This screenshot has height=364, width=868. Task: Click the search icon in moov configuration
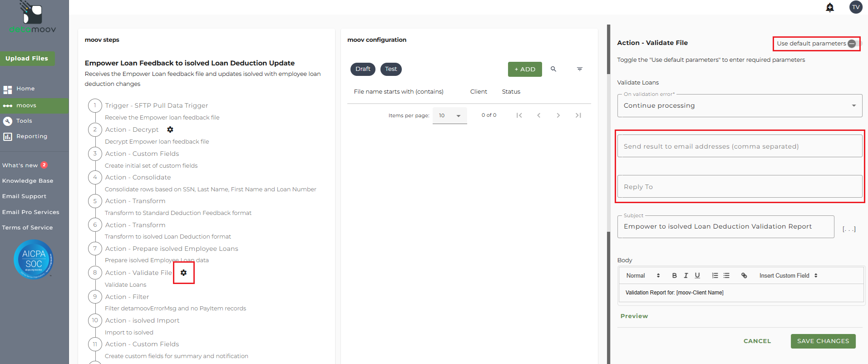[553, 69]
